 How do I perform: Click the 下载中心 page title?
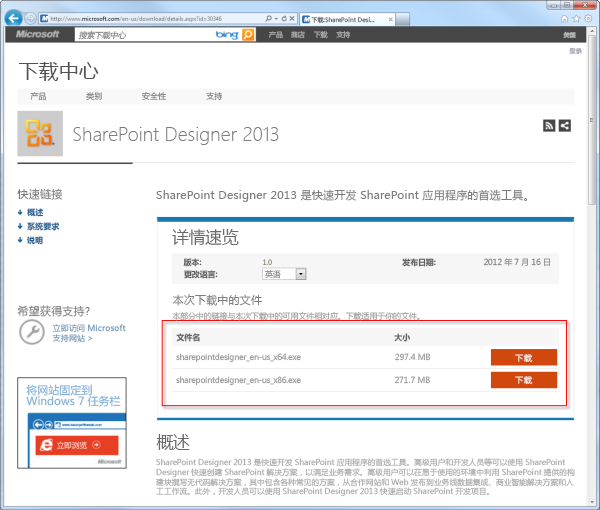(59, 71)
